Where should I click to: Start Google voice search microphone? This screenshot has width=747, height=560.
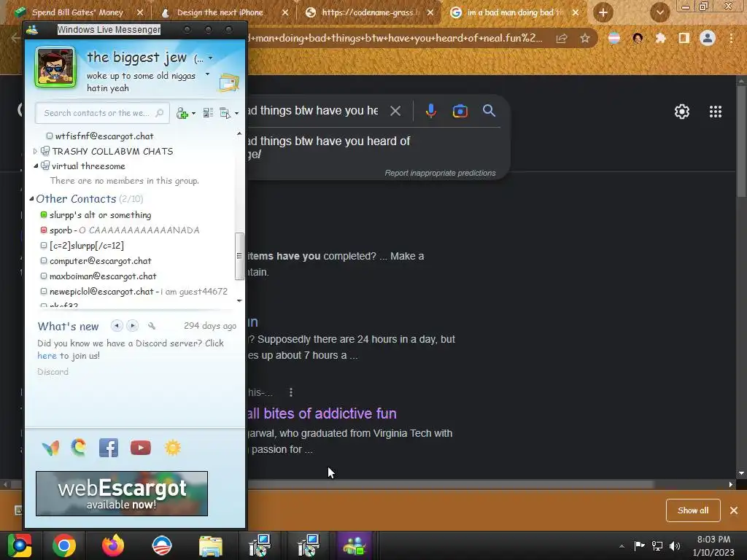430,111
